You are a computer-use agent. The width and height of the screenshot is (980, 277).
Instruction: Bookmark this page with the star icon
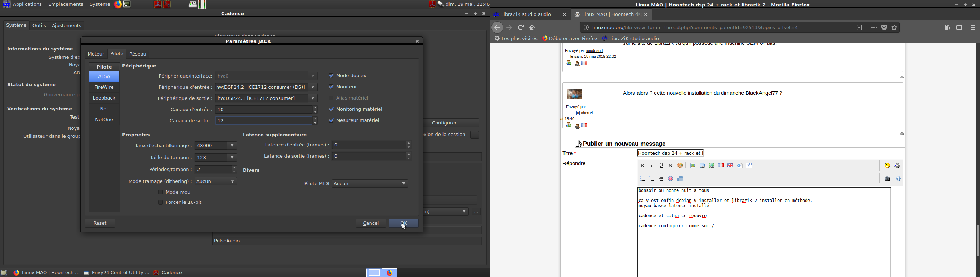[x=894, y=27]
